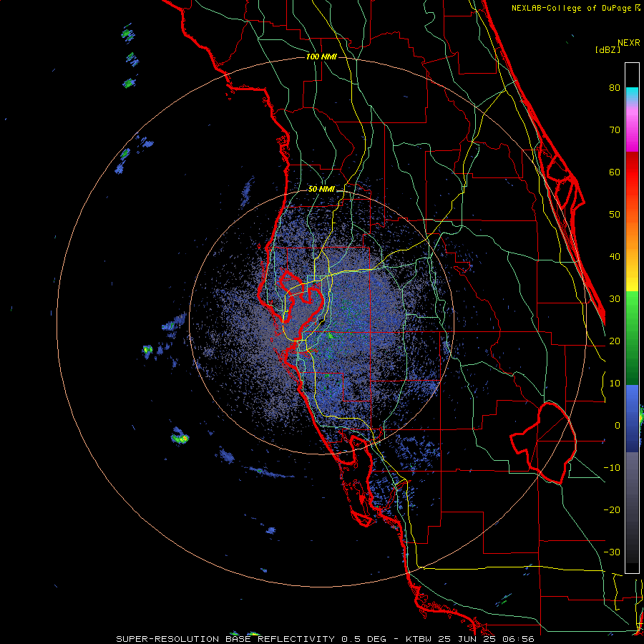Click the 50 value on the dBZ scale

point(615,215)
